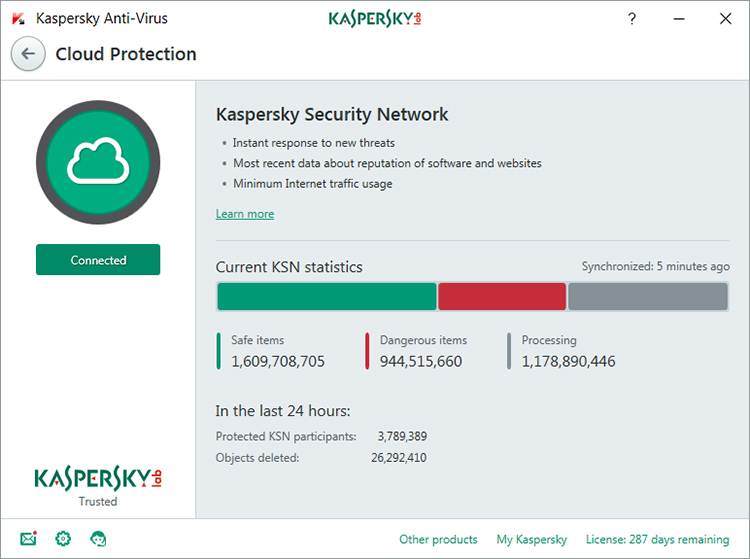Click the red dangerous items bar segment
The width and height of the screenshot is (750, 559).
[502, 297]
